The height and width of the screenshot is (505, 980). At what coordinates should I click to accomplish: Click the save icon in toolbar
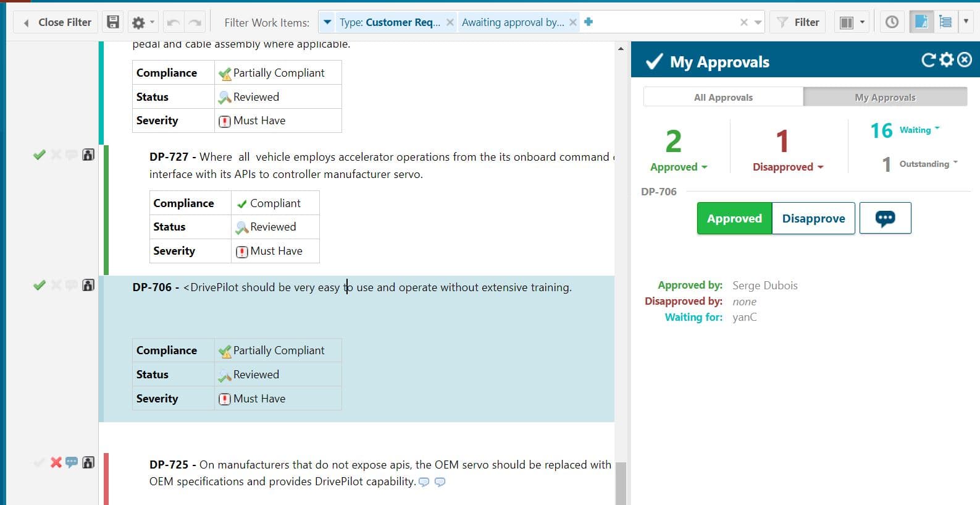pyautogui.click(x=113, y=22)
